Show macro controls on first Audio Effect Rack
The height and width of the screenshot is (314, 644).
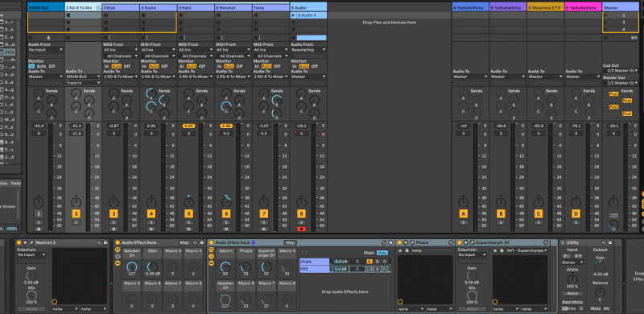tap(118, 250)
